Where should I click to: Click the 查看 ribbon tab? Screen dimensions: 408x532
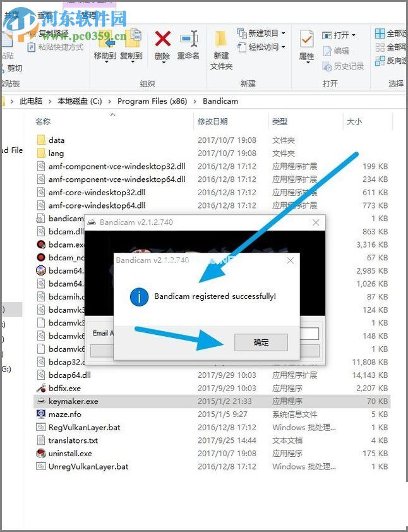click(44, 15)
